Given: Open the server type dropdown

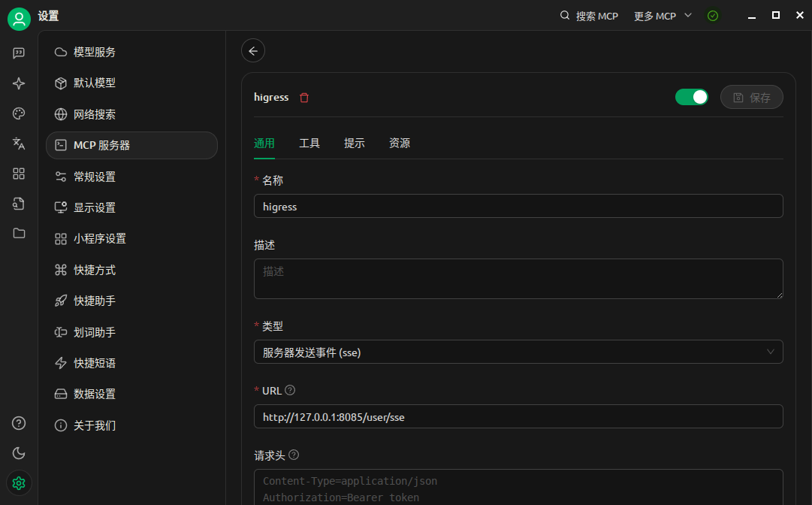Looking at the screenshot, I should pyautogui.click(x=518, y=351).
